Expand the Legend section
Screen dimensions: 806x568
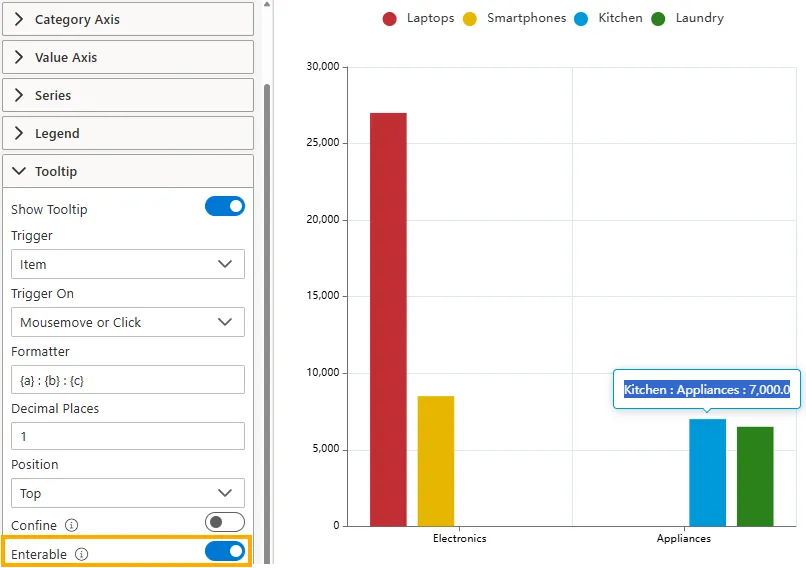(x=127, y=133)
